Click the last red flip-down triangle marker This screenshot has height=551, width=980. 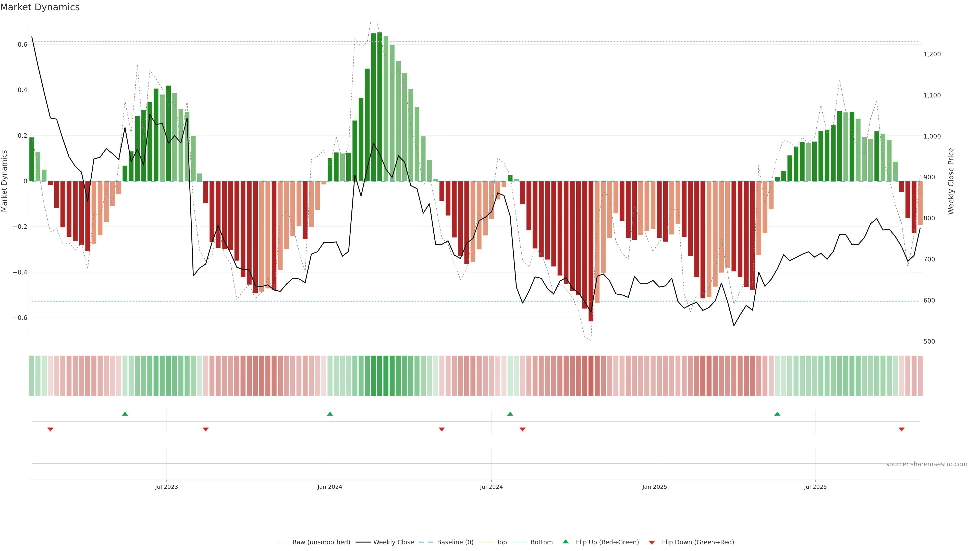click(x=901, y=429)
